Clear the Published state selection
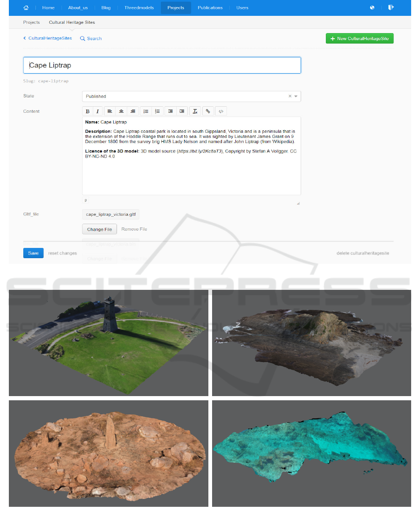420x507 pixels. point(289,96)
